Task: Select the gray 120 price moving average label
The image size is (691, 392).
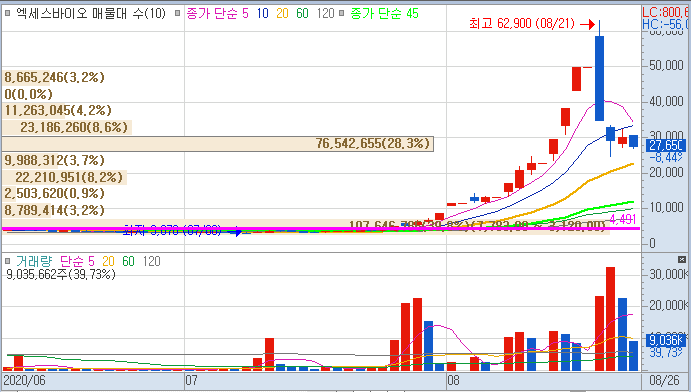Action: click(326, 14)
